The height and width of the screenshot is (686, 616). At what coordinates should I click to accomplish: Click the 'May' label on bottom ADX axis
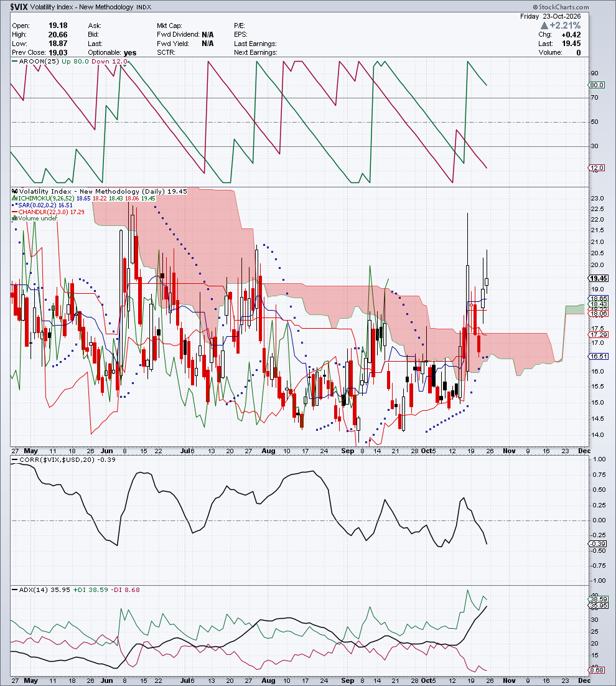click(x=30, y=681)
